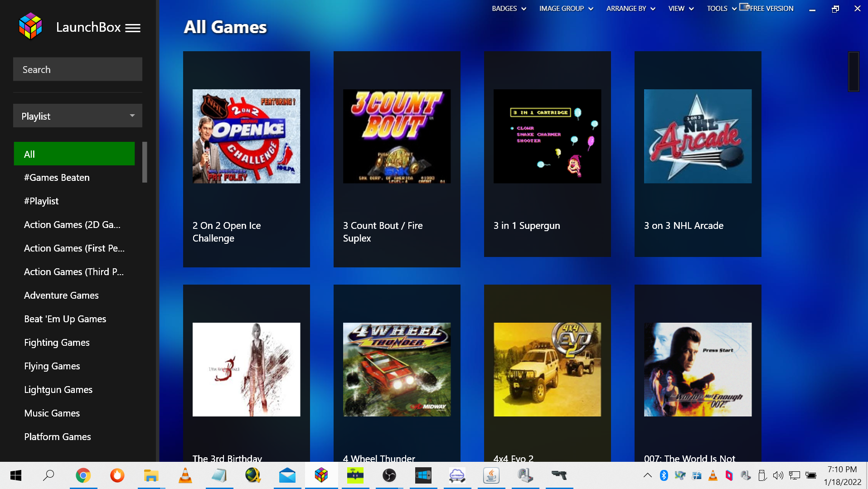Click the games grid scrollbar thumb
The height and width of the screenshot is (489, 868).
[853, 72]
